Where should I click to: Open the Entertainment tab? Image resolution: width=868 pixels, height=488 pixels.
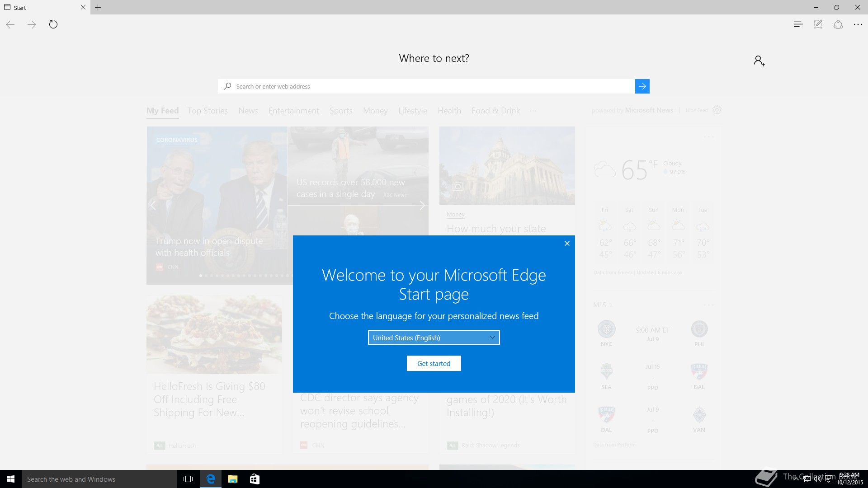(x=294, y=111)
